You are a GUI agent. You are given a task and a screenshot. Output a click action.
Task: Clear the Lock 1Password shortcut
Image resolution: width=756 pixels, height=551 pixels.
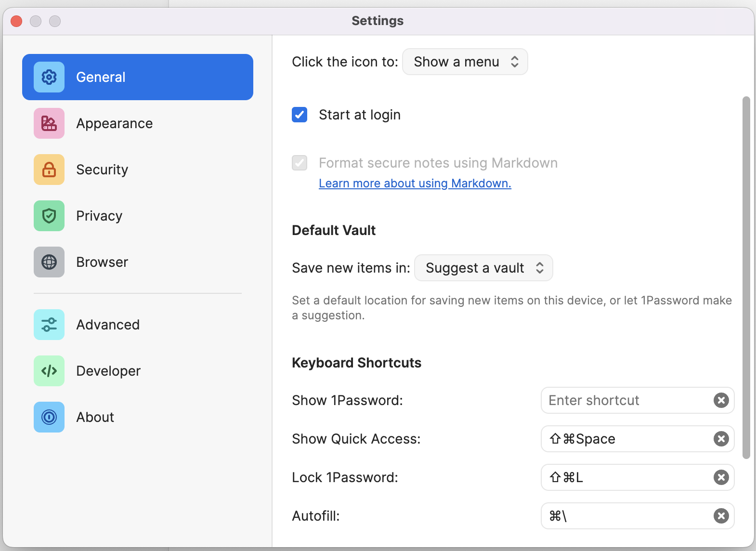(721, 477)
